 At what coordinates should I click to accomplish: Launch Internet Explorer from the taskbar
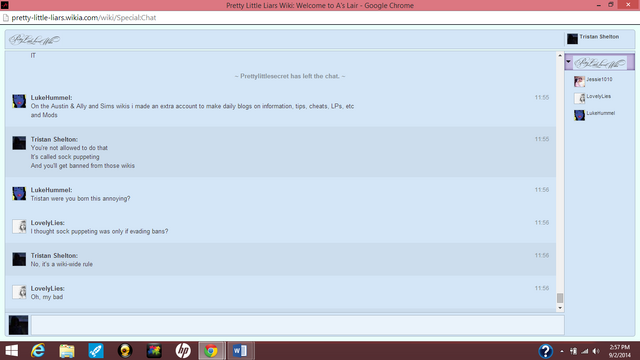pyautogui.click(x=38, y=351)
